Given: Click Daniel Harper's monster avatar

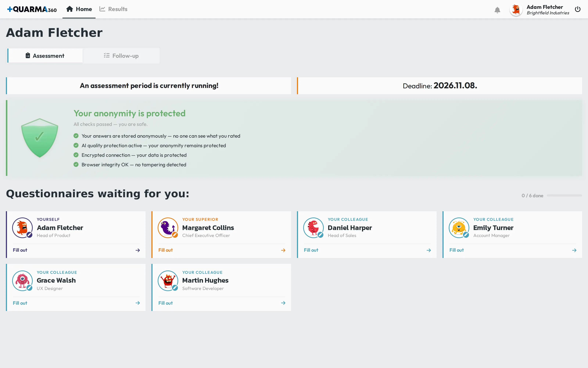Looking at the screenshot, I should [313, 228].
